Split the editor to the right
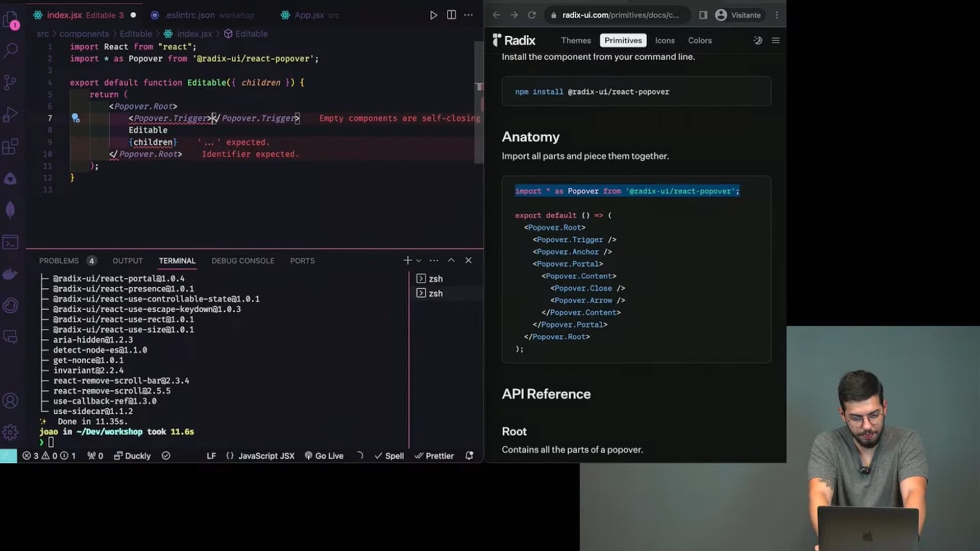This screenshot has height=551, width=980. [451, 15]
